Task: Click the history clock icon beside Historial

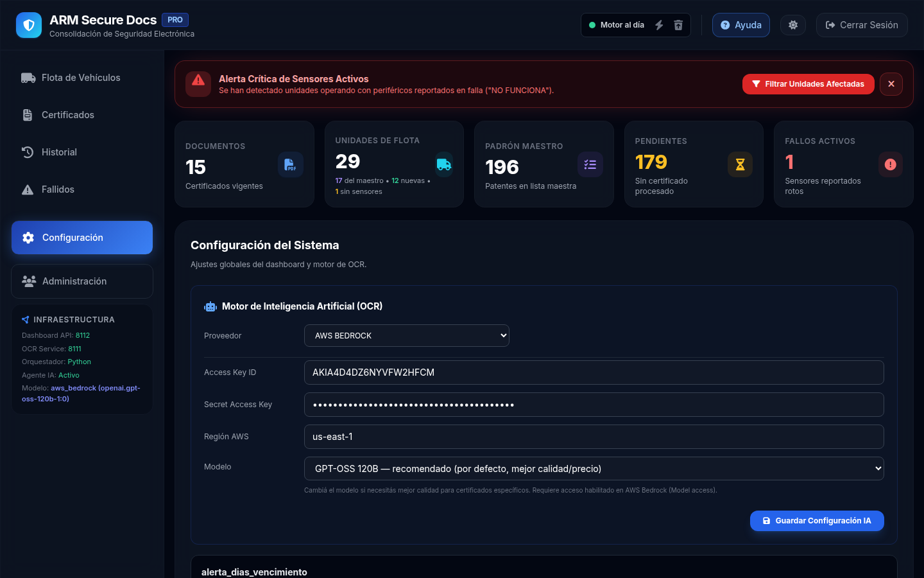Action: (28, 152)
